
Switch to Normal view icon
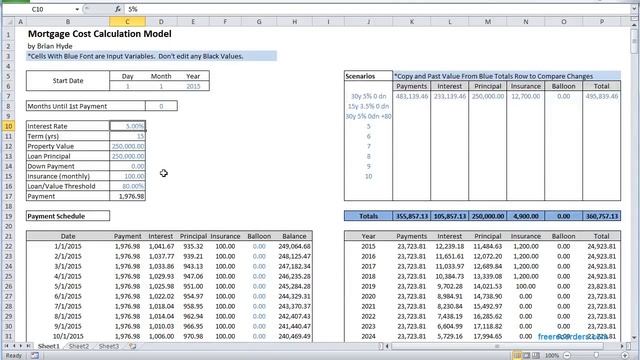coord(517,356)
